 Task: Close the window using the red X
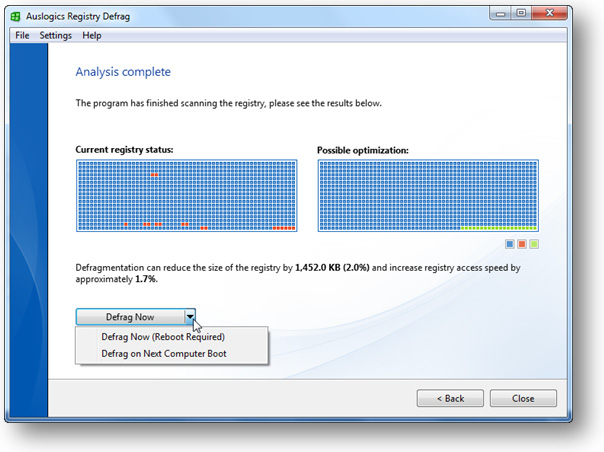coord(552,15)
